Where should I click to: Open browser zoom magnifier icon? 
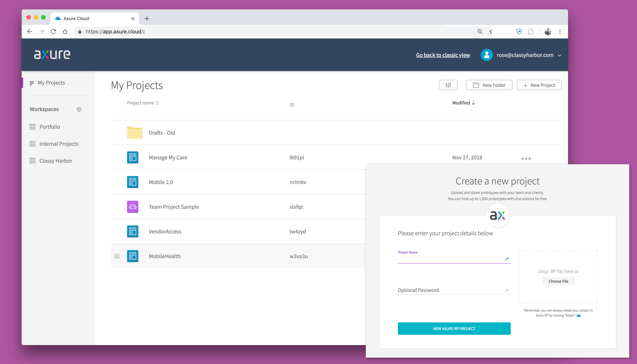[x=480, y=31]
